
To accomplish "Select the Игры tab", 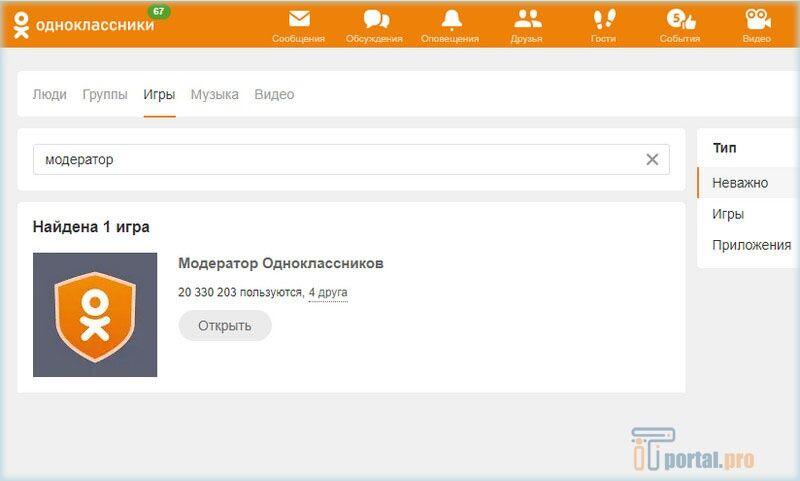I will [x=159, y=94].
